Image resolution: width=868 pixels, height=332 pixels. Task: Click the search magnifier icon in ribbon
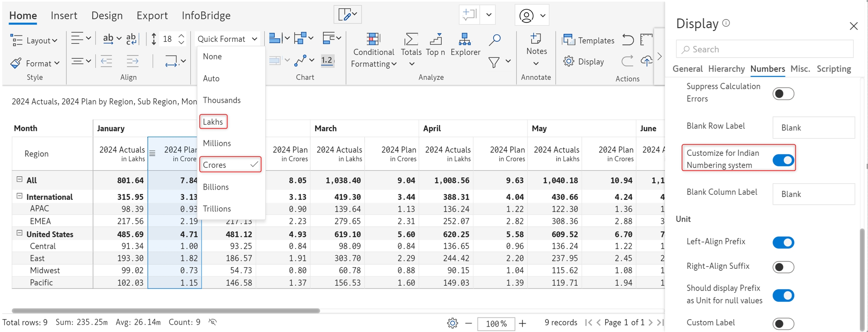click(x=494, y=40)
